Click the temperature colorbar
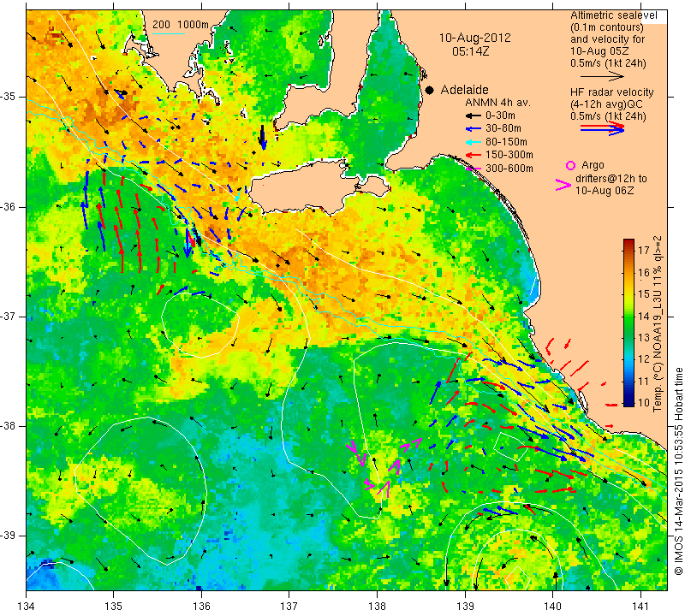 pos(628,323)
